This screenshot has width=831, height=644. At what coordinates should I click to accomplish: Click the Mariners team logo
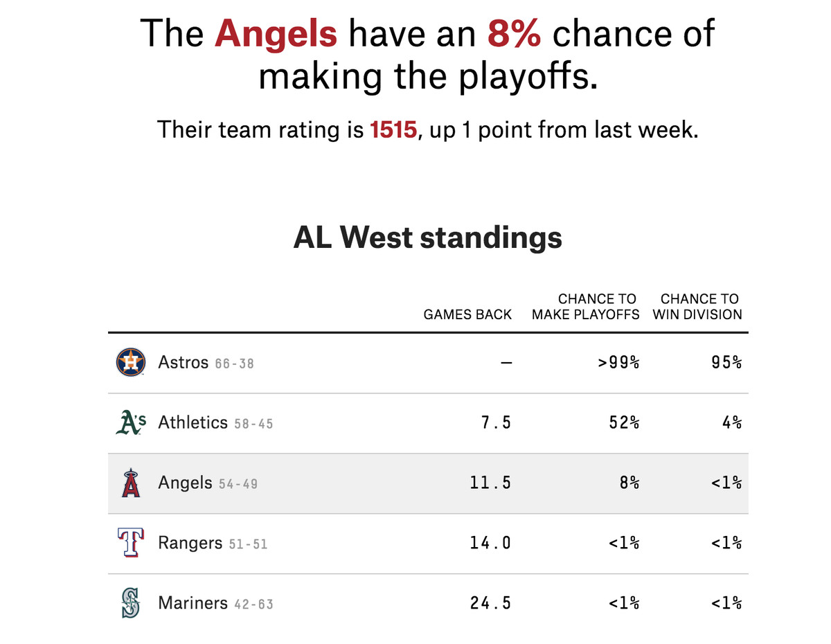130,603
